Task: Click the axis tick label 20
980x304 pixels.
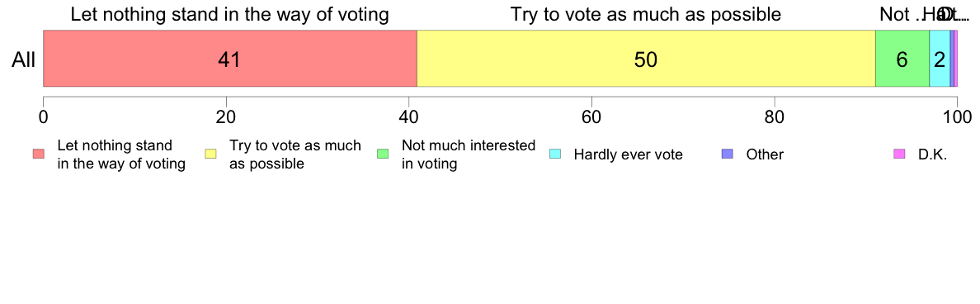Action: pyautogui.click(x=226, y=117)
